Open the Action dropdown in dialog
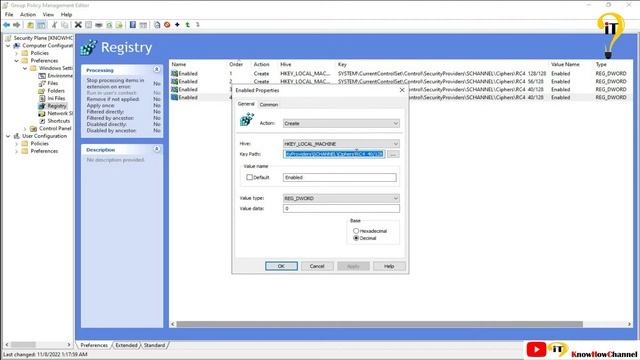 [x=341, y=123]
